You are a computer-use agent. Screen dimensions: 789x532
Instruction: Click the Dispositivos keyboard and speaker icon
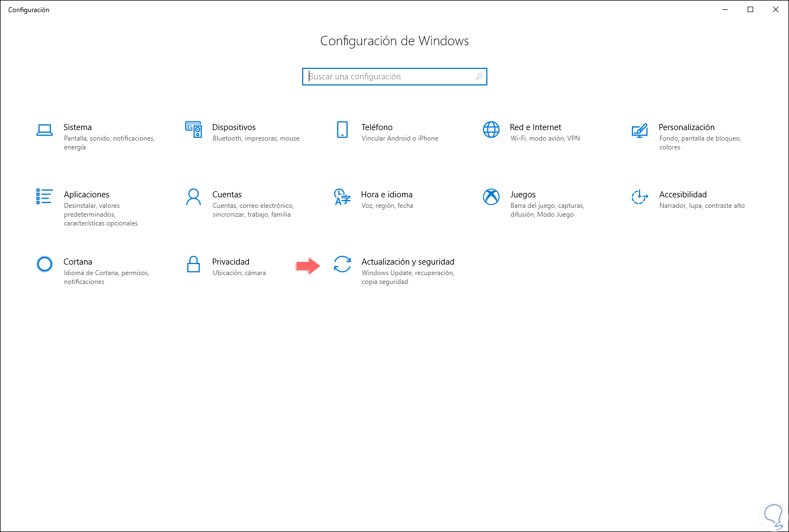point(194,130)
